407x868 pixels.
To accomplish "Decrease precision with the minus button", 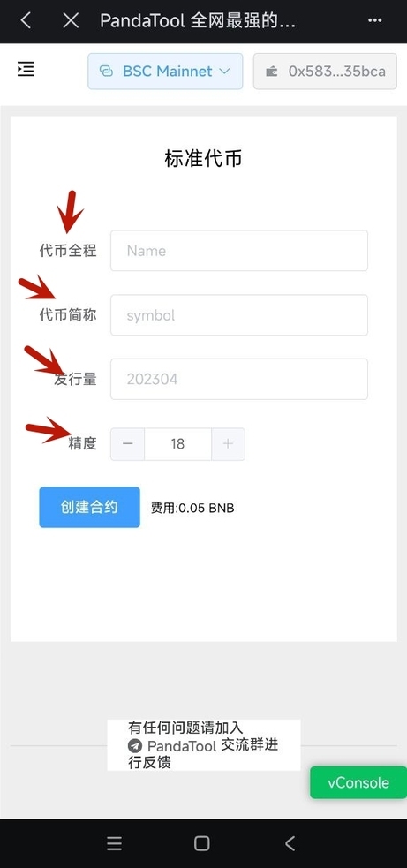I will [x=127, y=444].
